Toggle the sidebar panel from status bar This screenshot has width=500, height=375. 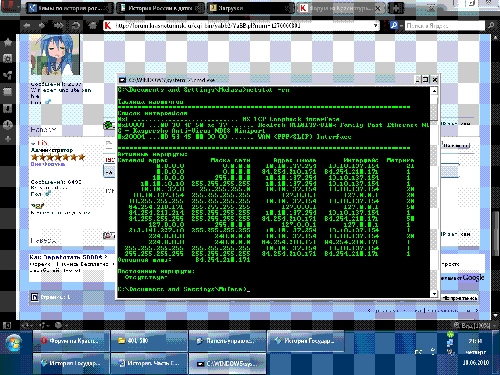tap(7, 325)
